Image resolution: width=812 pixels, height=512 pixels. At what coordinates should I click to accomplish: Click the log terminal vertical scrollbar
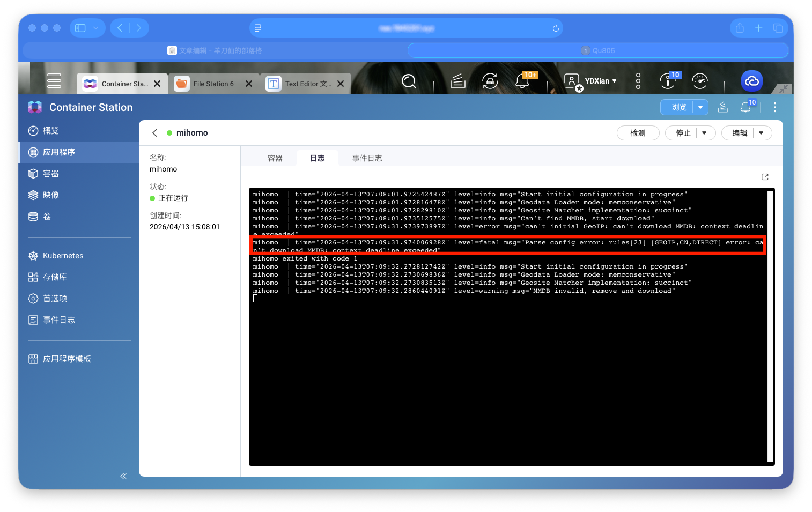(770, 326)
